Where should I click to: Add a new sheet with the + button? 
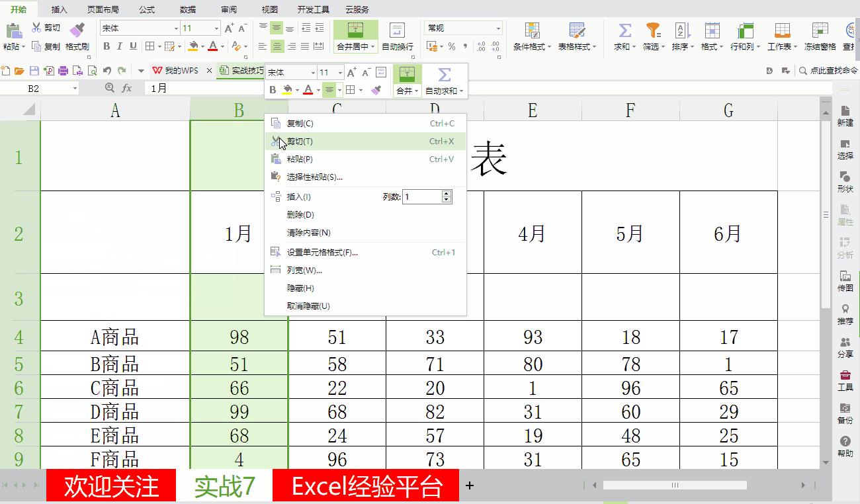[x=469, y=485]
